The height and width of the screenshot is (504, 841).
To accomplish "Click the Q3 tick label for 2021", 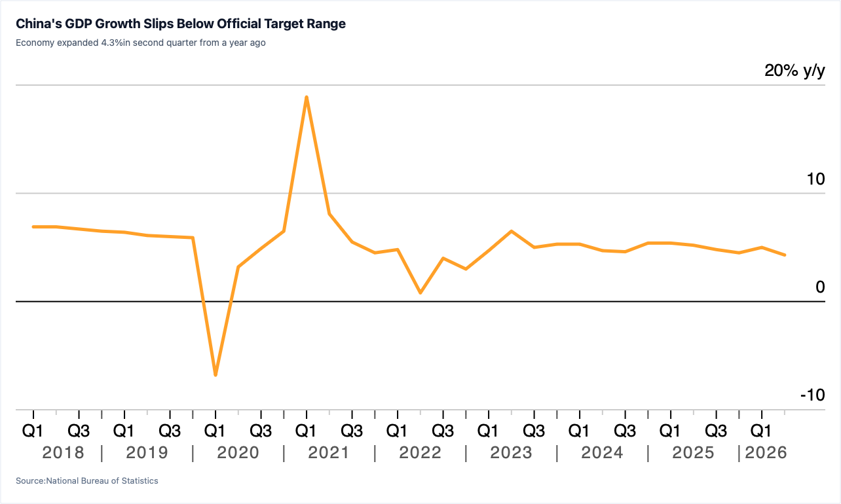I will coord(352,431).
